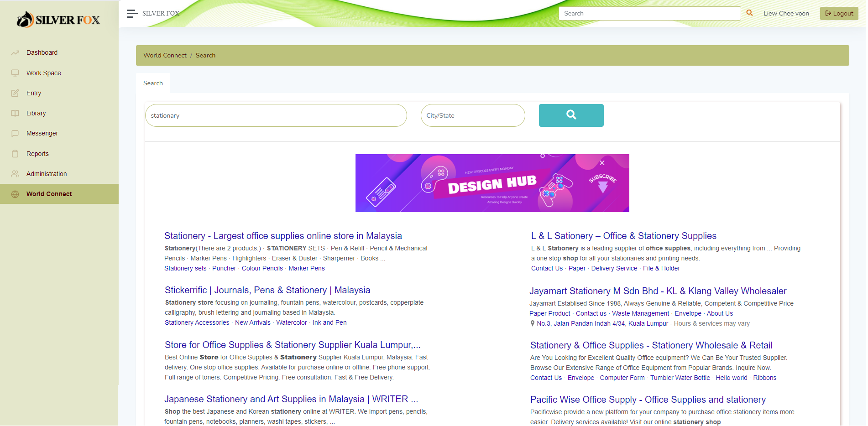
Task: Click the Entry edit icon
Action: [x=15, y=93]
